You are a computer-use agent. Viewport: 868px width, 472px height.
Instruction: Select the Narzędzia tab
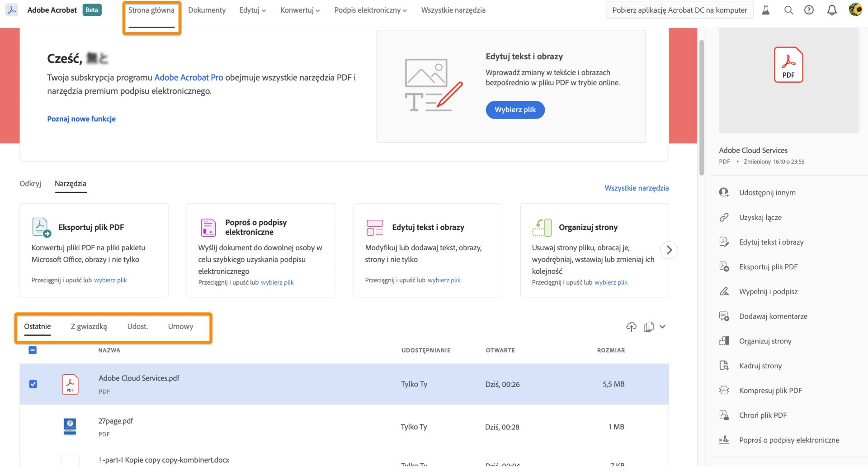[71, 183]
